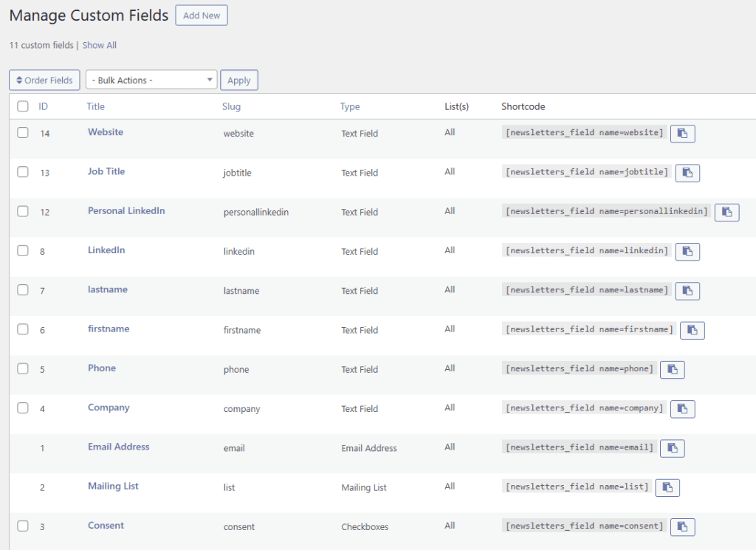The height and width of the screenshot is (550, 756).
Task: Copy the email field shortcode
Action: 672,448
